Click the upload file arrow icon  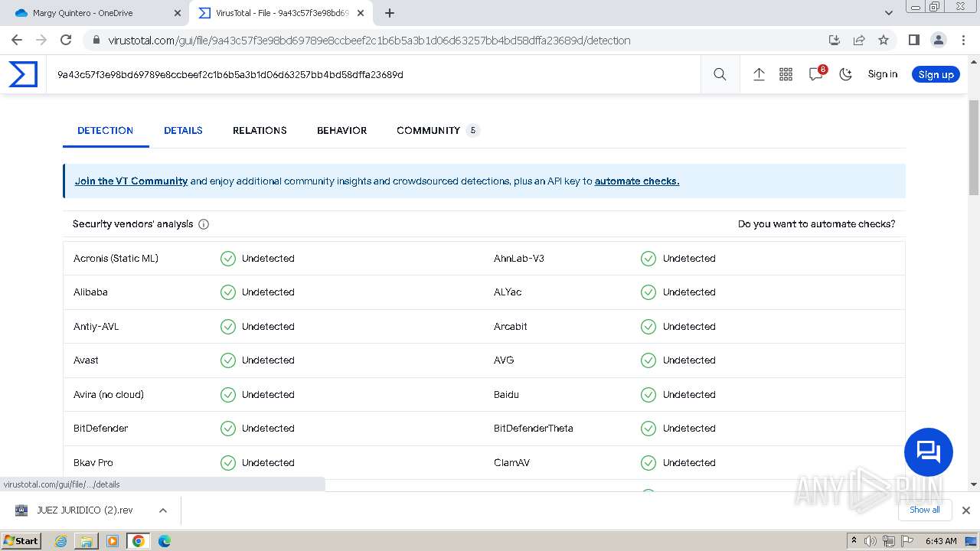759,74
